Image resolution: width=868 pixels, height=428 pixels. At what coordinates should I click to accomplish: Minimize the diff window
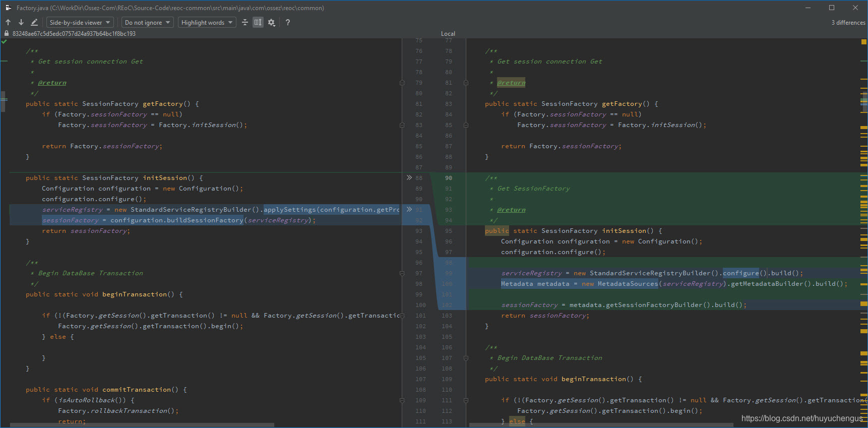[x=808, y=8]
